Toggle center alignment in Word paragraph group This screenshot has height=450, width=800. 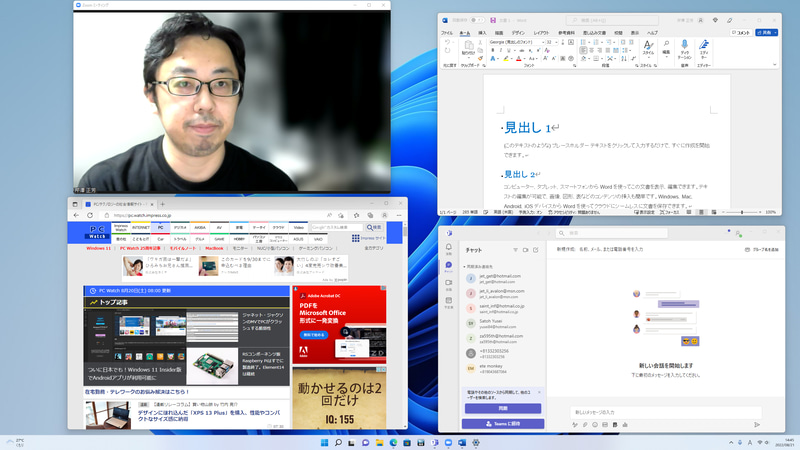[592, 51]
